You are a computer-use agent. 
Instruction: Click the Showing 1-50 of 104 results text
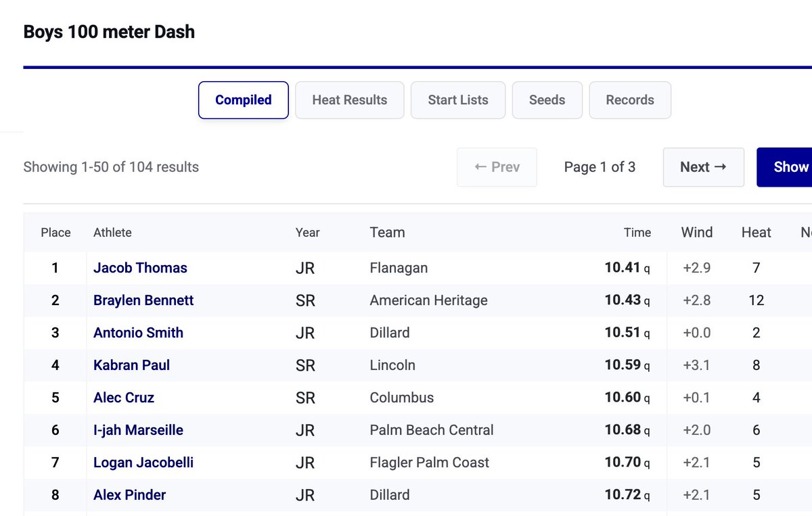point(111,167)
